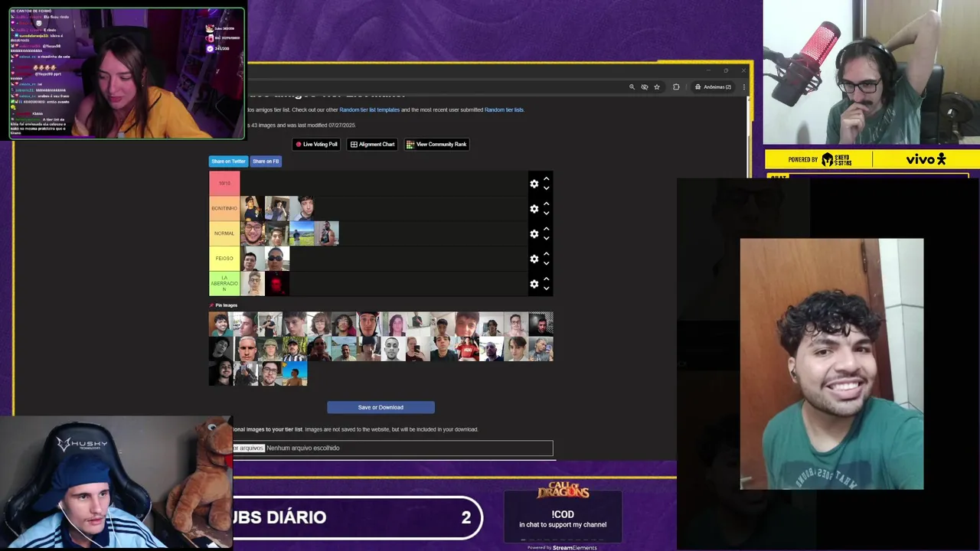
Task: Open View Community Rank
Action: coord(436,144)
